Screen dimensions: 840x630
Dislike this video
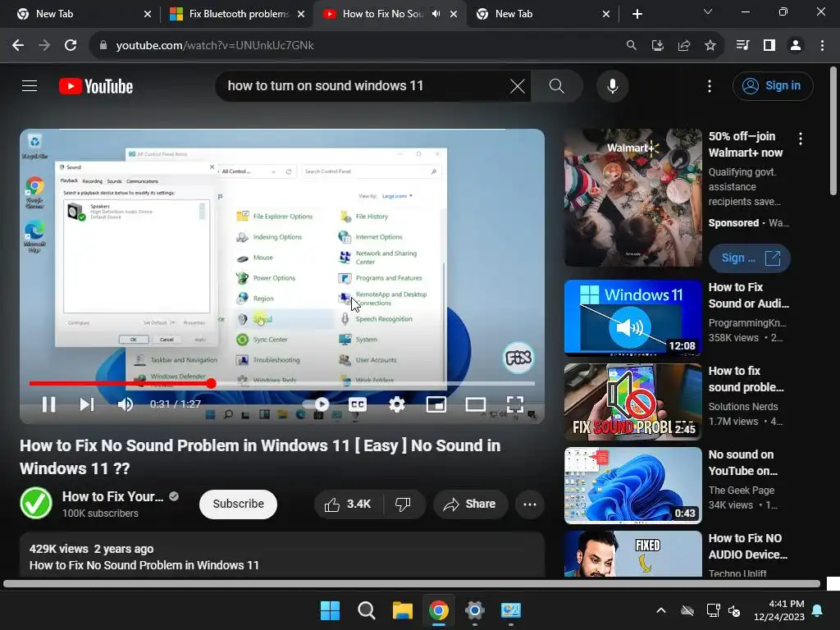pos(403,504)
